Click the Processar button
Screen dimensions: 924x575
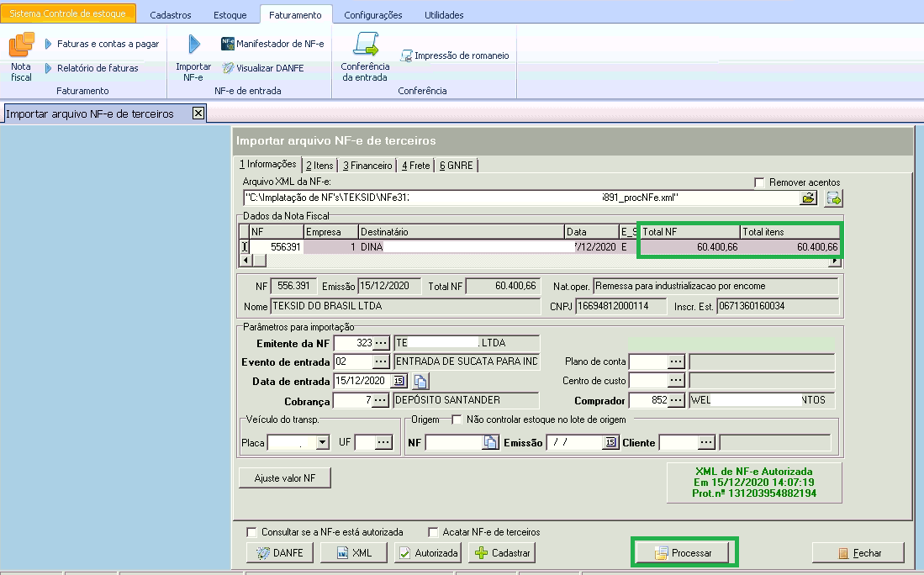tap(684, 553)
